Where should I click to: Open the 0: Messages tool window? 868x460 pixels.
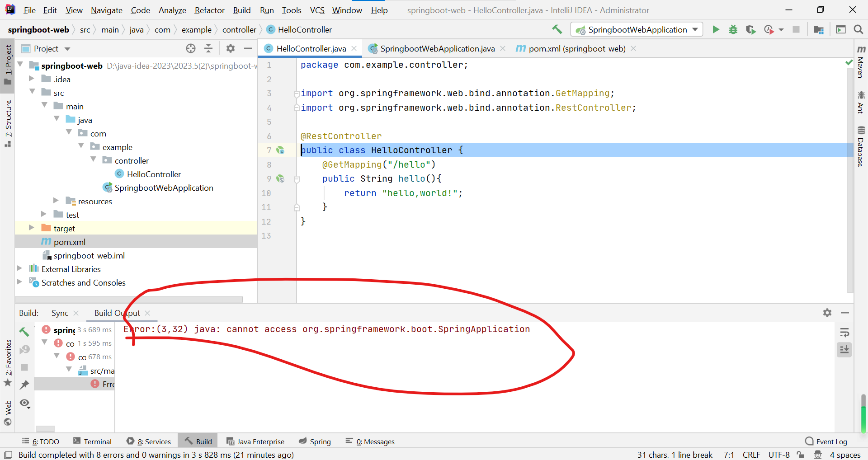[x=370, y=441]
